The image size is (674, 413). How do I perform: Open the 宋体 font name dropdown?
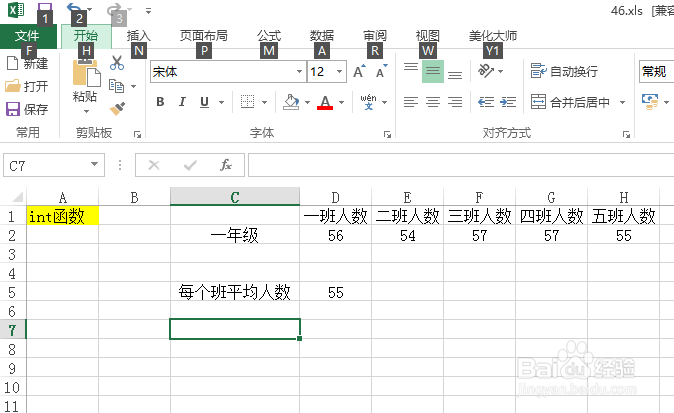click(x=299, y=71)
